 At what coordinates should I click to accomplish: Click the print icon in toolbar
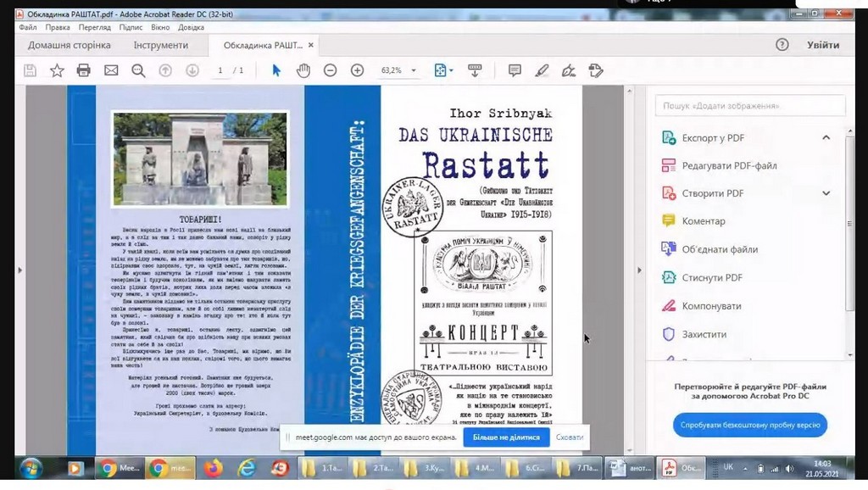(83, 70)
